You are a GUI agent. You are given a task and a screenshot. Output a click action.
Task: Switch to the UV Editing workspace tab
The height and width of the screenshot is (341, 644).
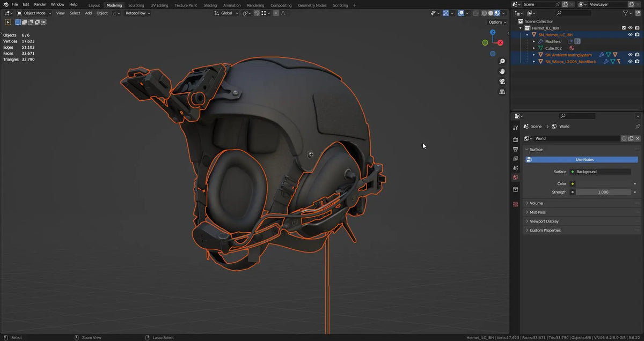click(159, 5)
